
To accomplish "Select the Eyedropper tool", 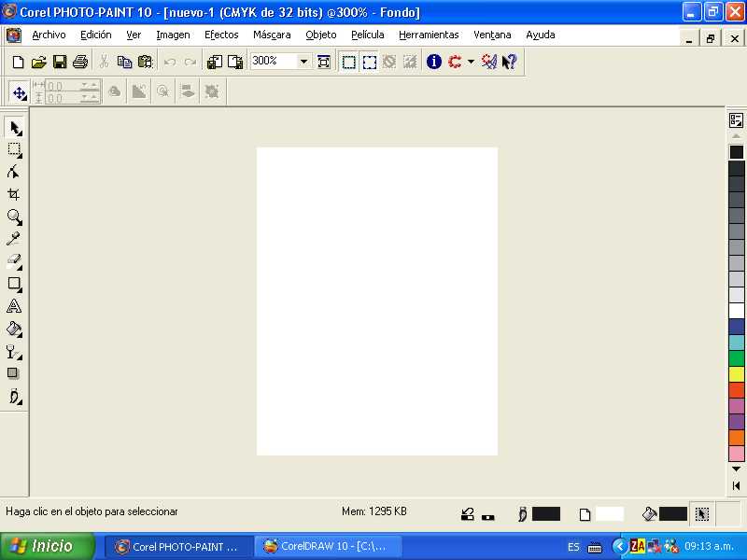I will (14, 239).
